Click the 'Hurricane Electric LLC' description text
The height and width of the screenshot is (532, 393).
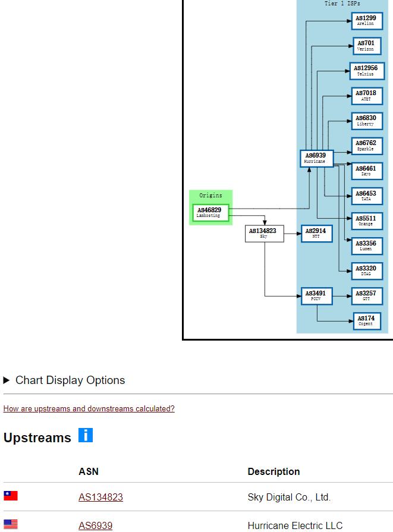pyautogui.click(x=295, y=525)
